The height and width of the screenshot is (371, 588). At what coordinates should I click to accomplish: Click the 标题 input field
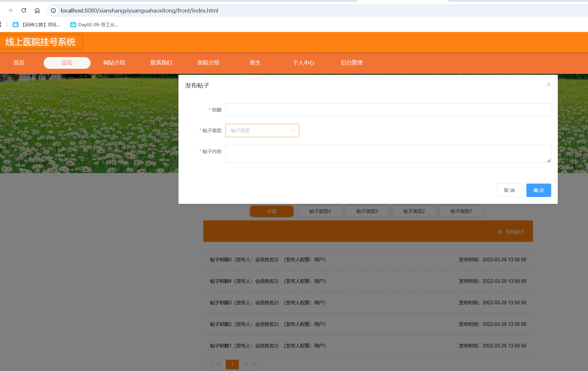click(388, 110)
